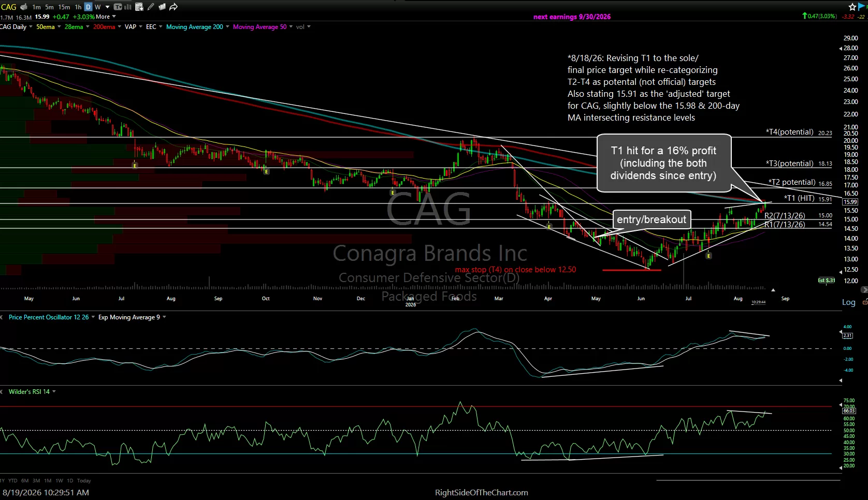Click the E earnings marker near late December
Viewport: 868px width, 500px height.
393,193
